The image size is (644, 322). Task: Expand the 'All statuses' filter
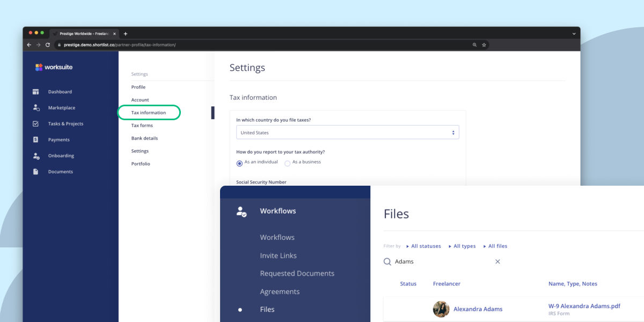click(x=423, y=246)
